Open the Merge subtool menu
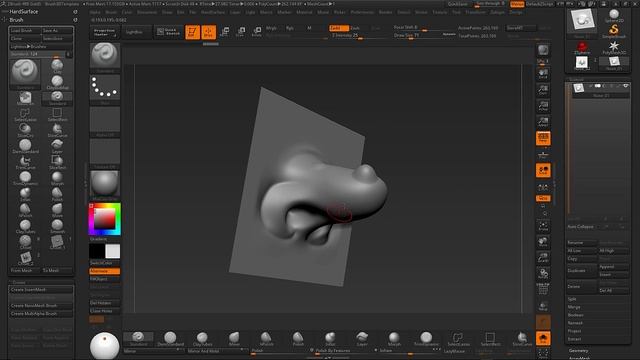 574,307
